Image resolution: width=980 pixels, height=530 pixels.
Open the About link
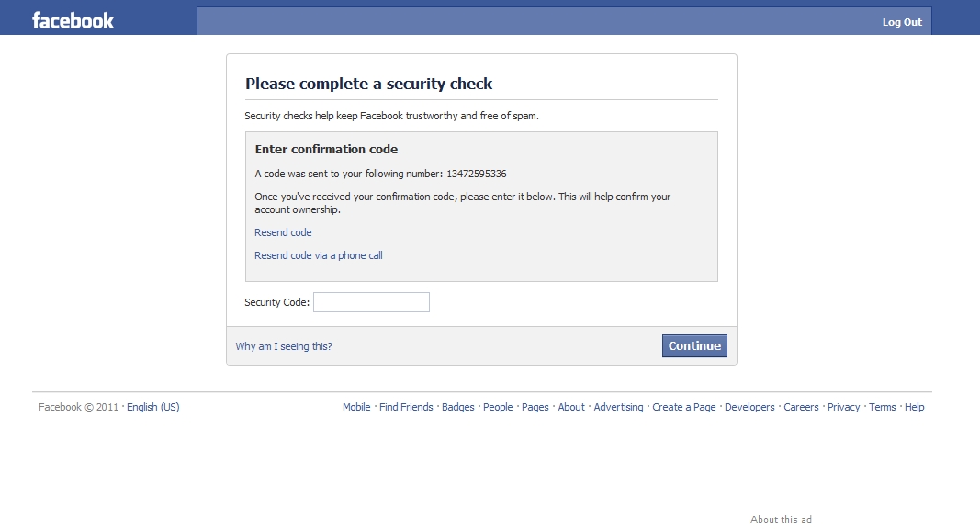[x=571, y=407]
